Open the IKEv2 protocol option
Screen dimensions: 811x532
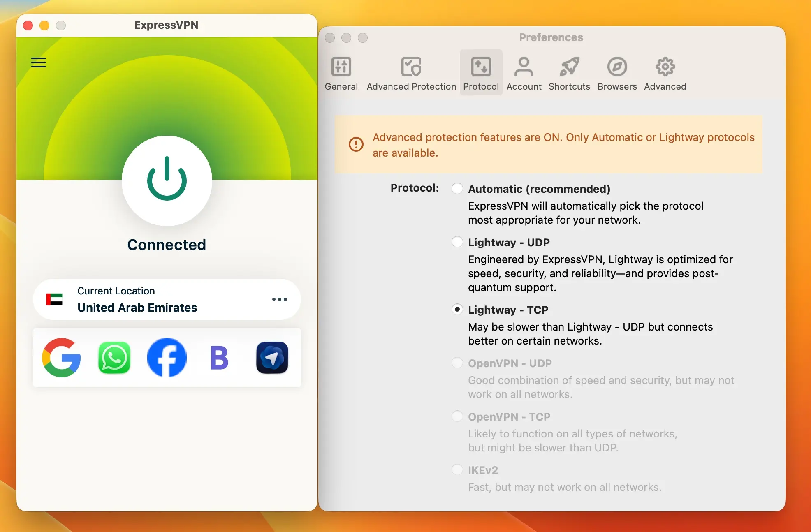click(x=457, y=470)
